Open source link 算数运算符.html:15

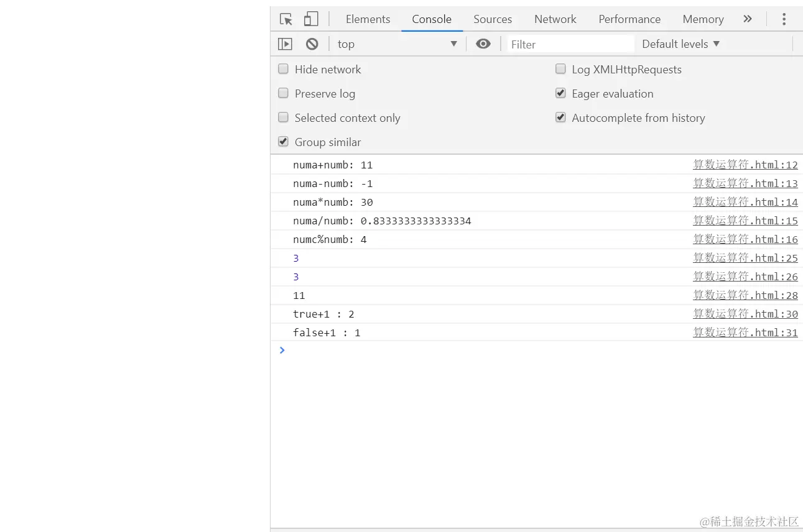tap(745, 221)
